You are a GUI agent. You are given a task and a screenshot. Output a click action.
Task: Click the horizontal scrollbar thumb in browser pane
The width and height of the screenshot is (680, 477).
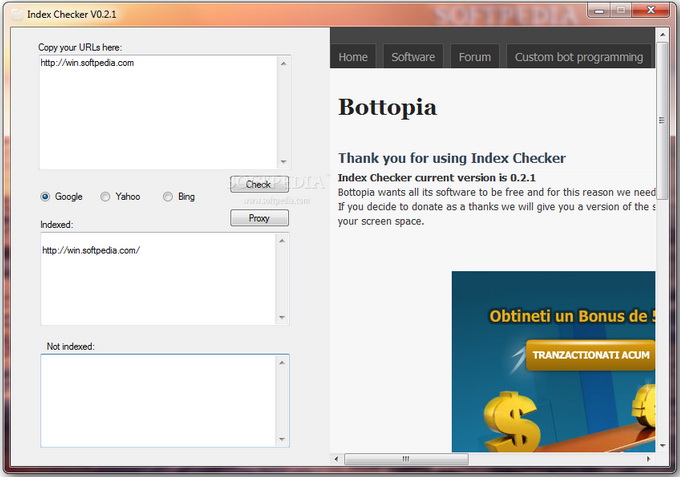point(406,459)
